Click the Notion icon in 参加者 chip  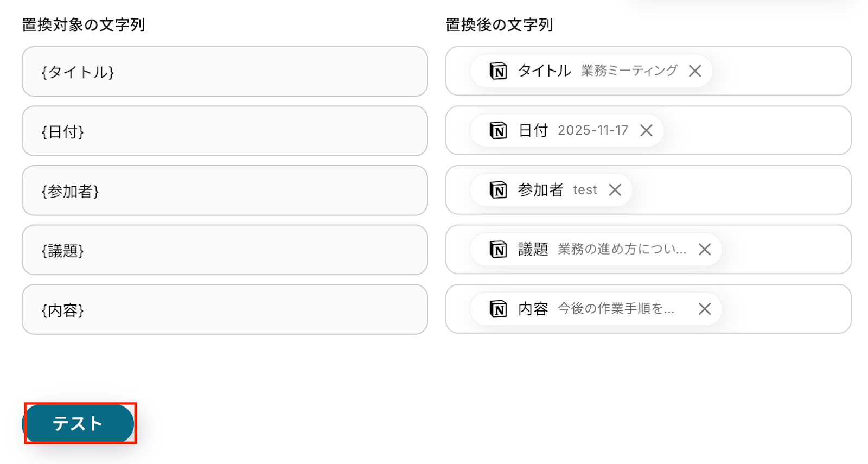click(498, 190)
